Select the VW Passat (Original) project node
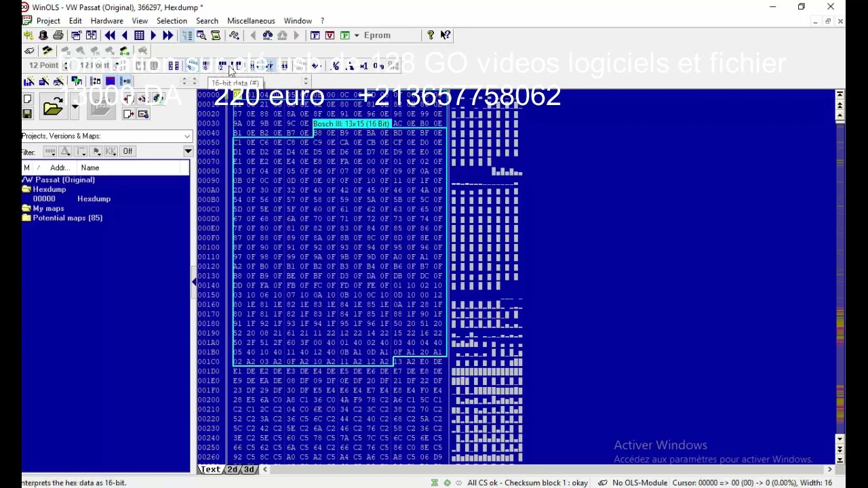 59,180
